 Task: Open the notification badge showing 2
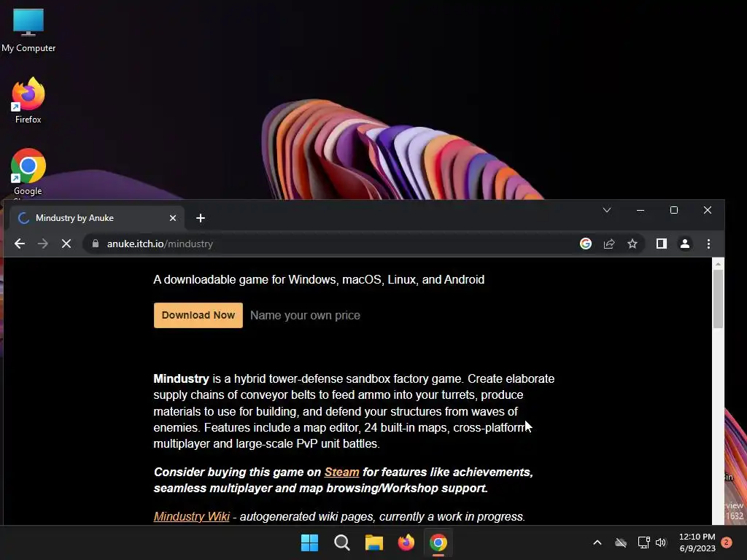click(x=727, y=542)
